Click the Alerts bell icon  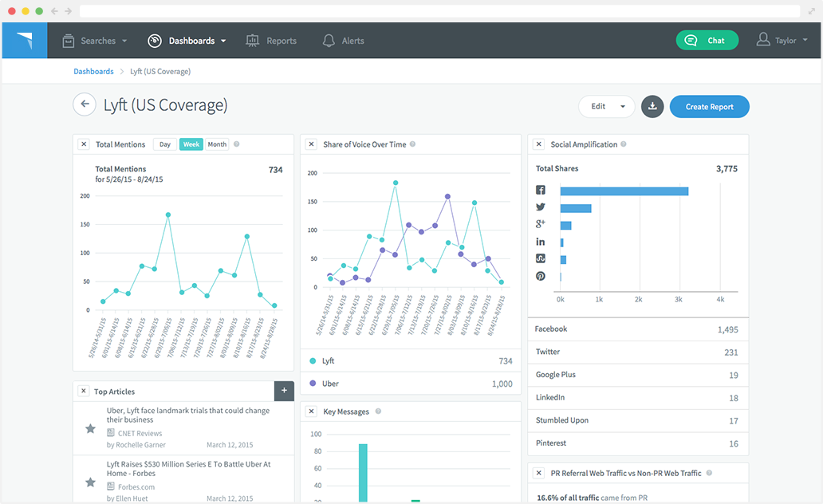tap(329, 41)
